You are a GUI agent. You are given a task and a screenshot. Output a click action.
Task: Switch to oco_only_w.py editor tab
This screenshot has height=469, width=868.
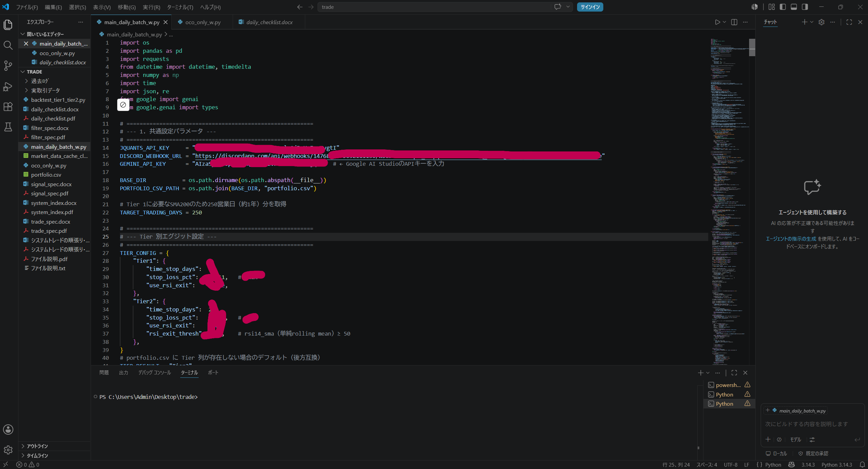pos(202,22)
